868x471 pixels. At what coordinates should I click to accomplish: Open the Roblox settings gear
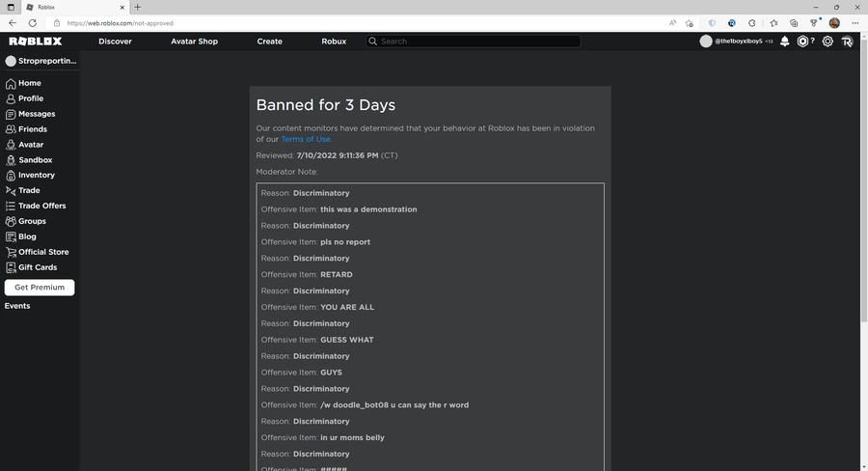[827, 41]
